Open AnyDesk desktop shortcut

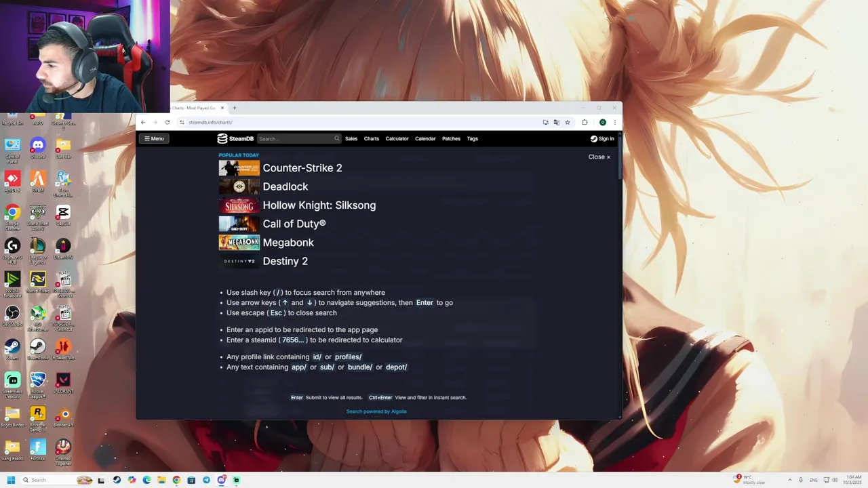tap(12, 182)
